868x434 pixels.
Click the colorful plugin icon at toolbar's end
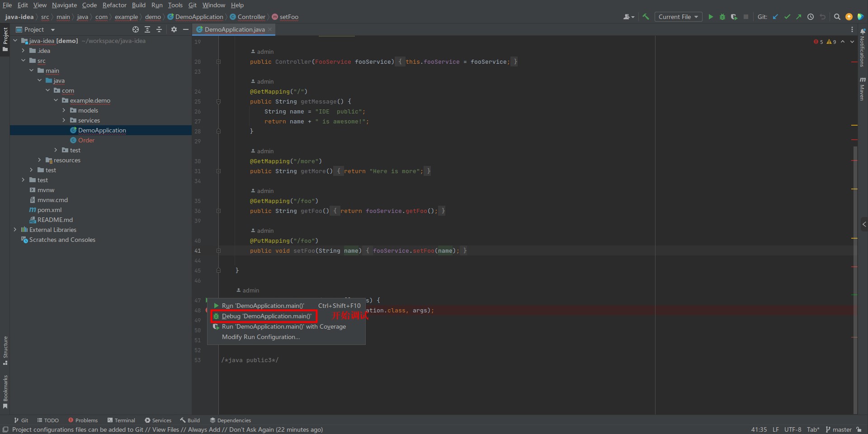click(x=861, y=17)
